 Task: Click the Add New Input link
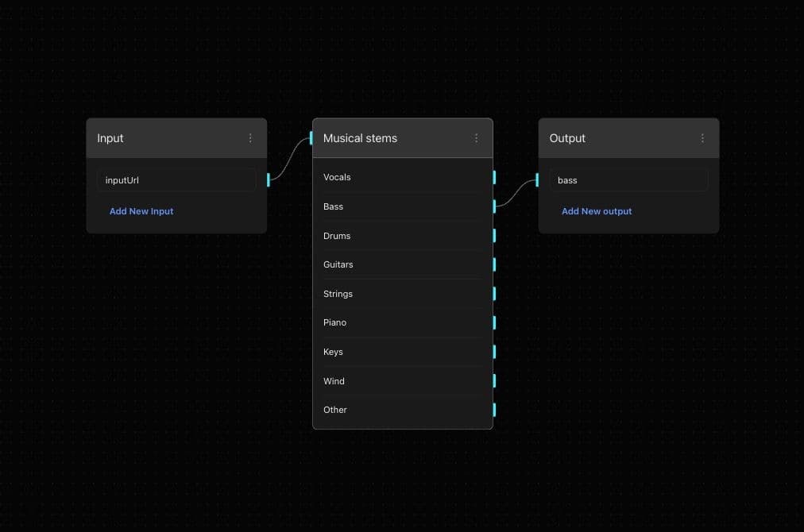(141, 211)
